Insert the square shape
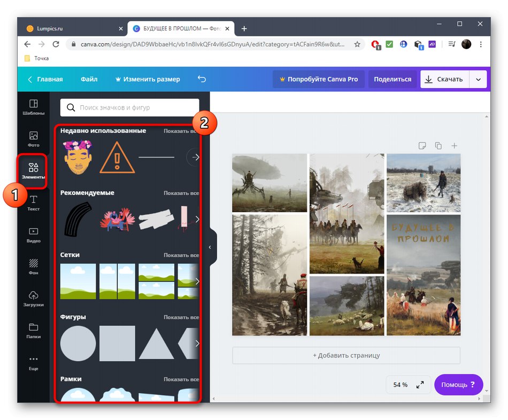 point(117,343)
